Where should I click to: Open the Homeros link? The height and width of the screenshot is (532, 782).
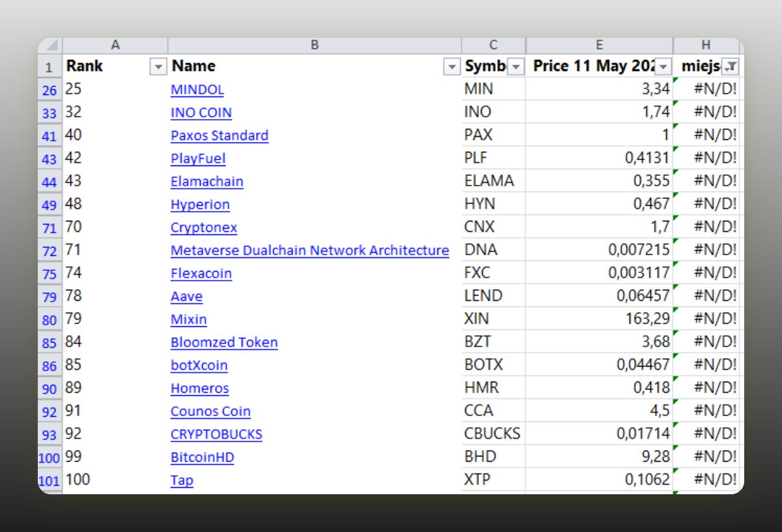point(200,389)
